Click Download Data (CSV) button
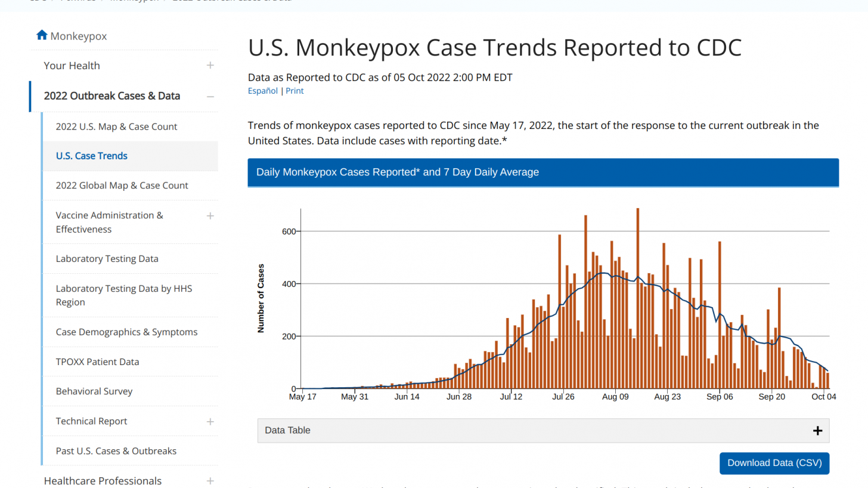Viewport: 868px width, 488px height. [x=774, y=463]
